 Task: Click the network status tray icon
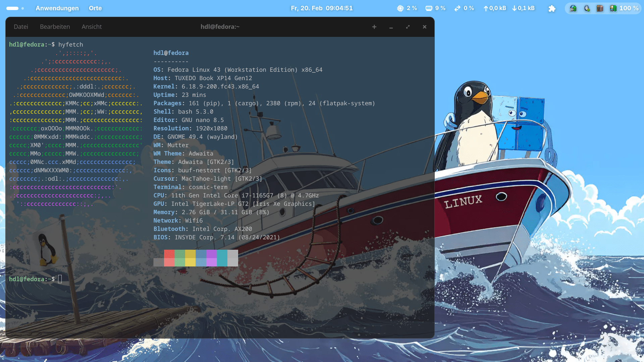(573, 8)
